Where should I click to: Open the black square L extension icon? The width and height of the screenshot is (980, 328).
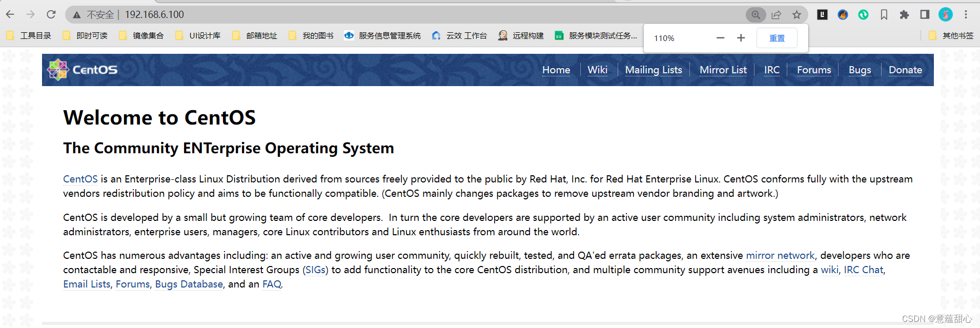click(822, 14)
